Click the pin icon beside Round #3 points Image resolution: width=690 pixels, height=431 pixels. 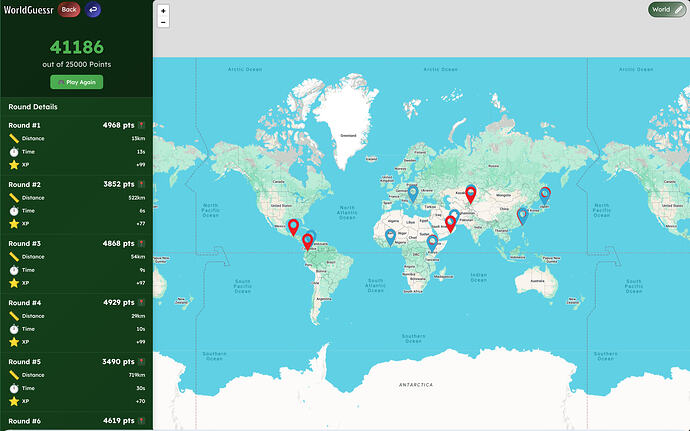coord(142,243)
